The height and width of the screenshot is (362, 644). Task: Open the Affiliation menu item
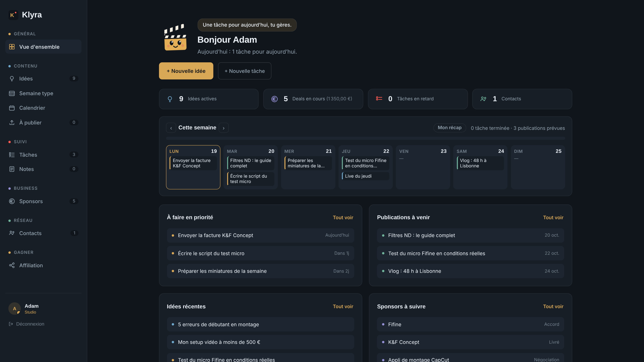(43, 265)
